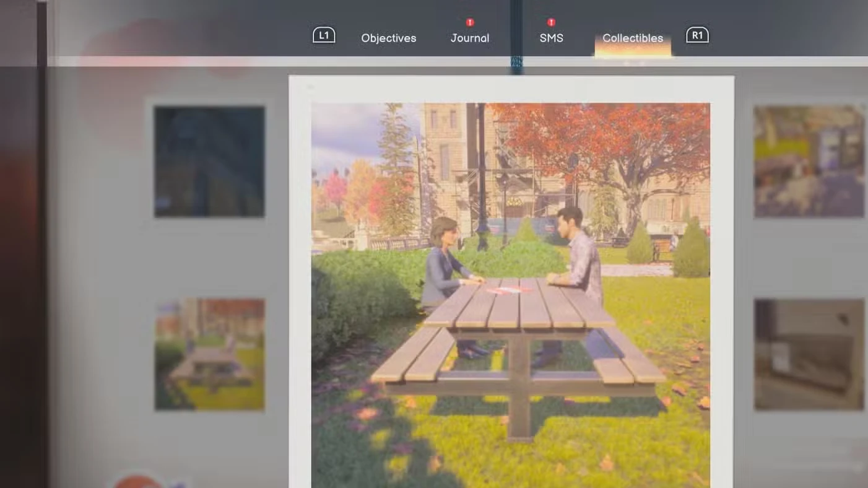The image size is (868, 488).
Task: Select the small blurred picnic table thumbnail
Action: 209,355
